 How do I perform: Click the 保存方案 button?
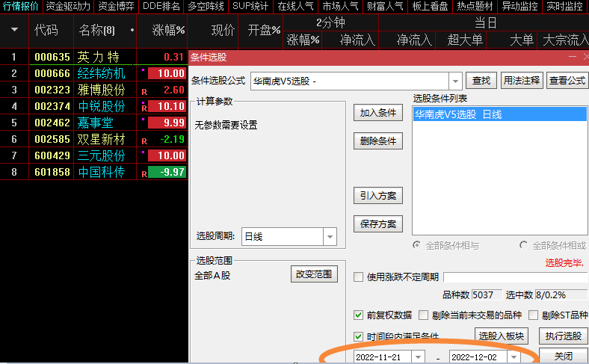[378, 224]
